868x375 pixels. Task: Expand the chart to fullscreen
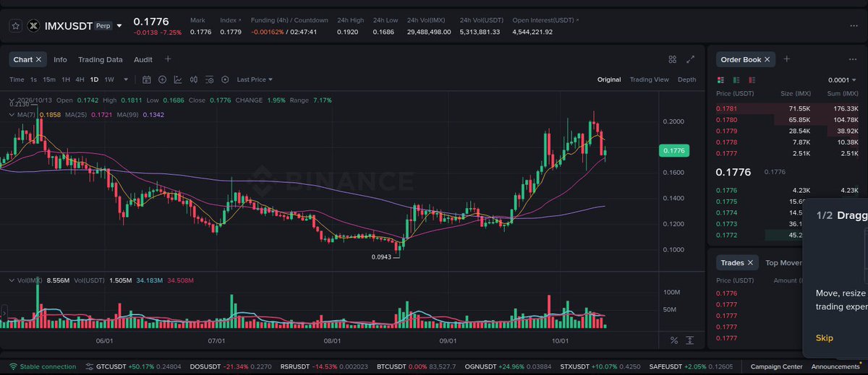(x=690, y=59)
